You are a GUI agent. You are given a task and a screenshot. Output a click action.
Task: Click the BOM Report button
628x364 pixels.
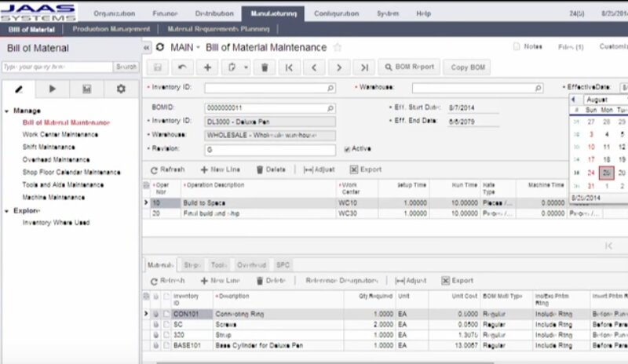408,67
